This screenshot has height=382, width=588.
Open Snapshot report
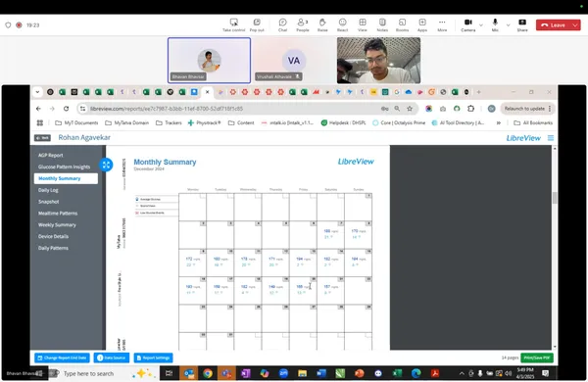(48, 202)
